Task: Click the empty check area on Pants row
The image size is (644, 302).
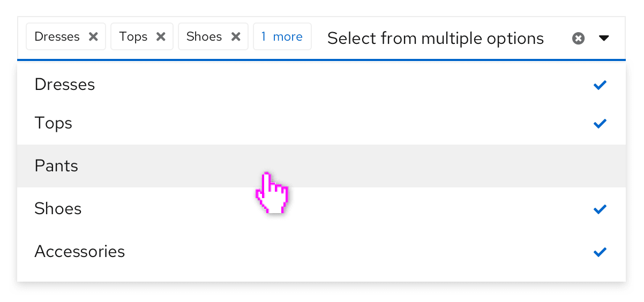Action: pos(600,166)
